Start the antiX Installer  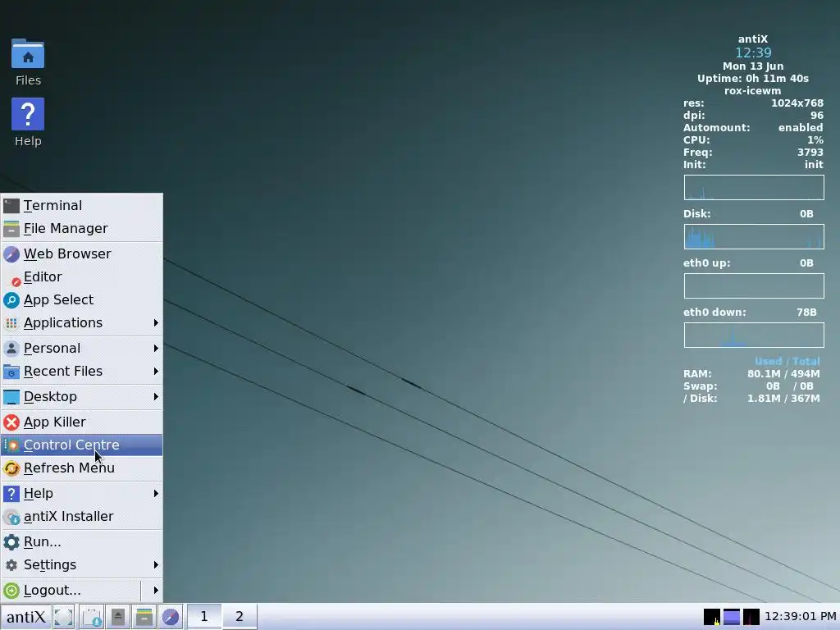81,517
